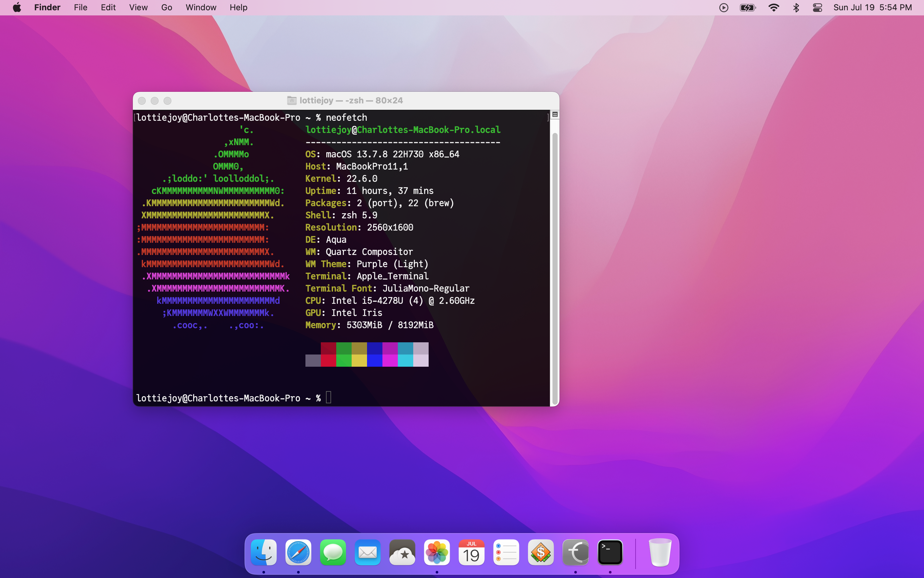Click the 'Packages: 2 (port), 22 (brew)' line
Screen dimensions: 924x578
[380, 203]
